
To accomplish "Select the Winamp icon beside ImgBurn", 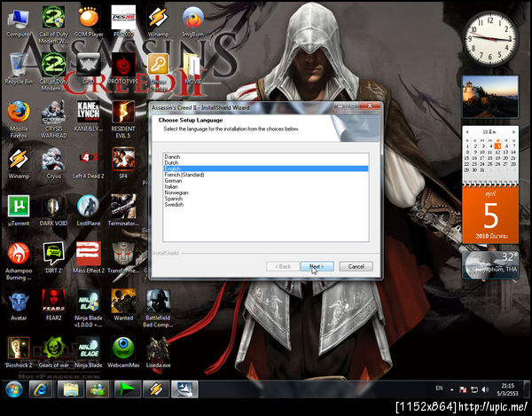I will coord(158,22).
